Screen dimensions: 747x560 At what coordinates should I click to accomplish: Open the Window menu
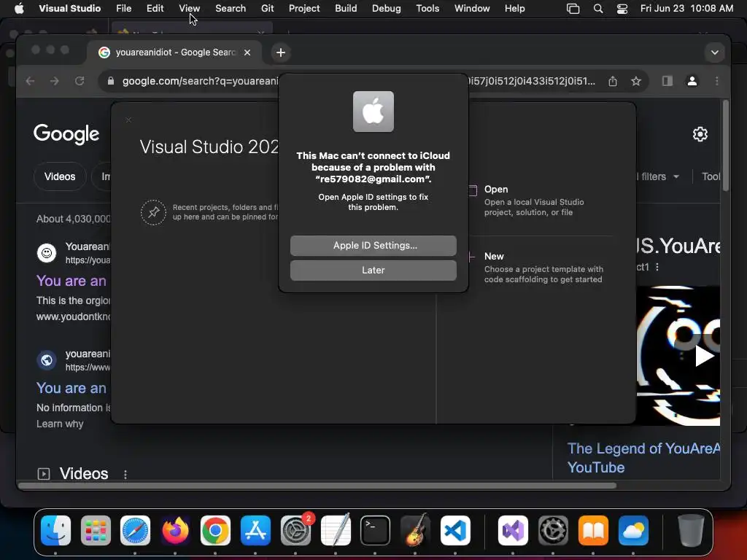(472, 8)
